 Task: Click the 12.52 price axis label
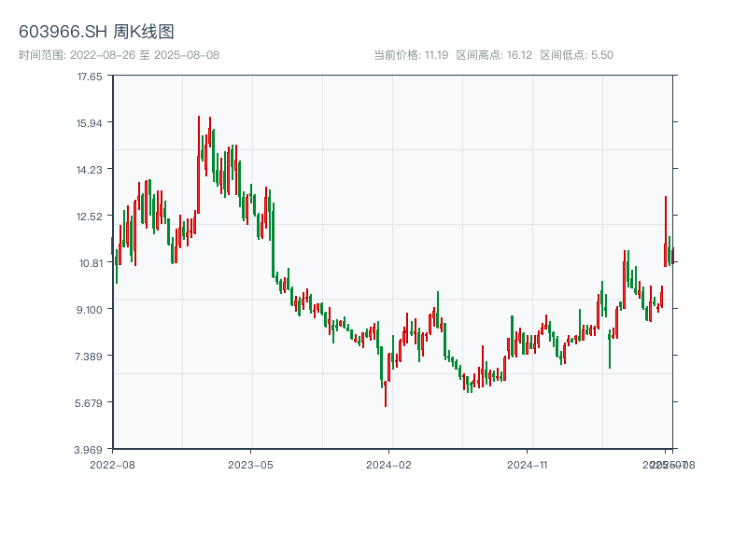click(90, 217)
